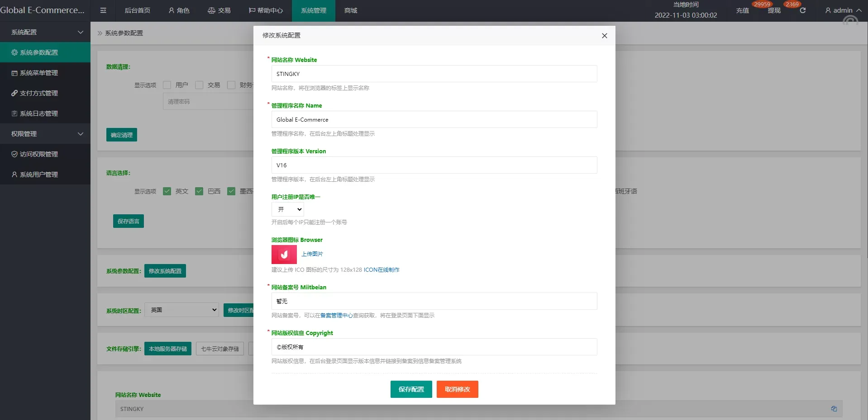Screen dimensions: 868x420
Task: Click the sidebar collapse hamburger icon
Action: (x=103, y=10)
